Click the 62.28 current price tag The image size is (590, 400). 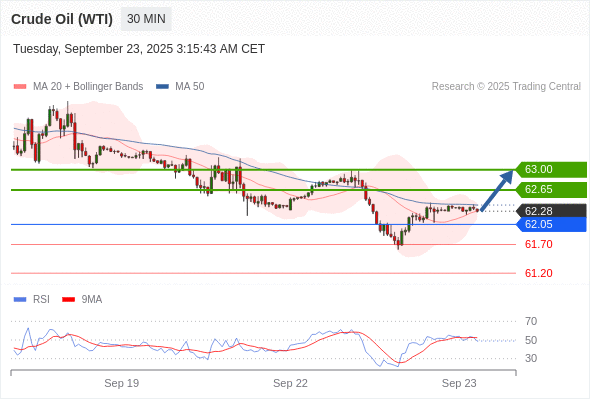551,211
